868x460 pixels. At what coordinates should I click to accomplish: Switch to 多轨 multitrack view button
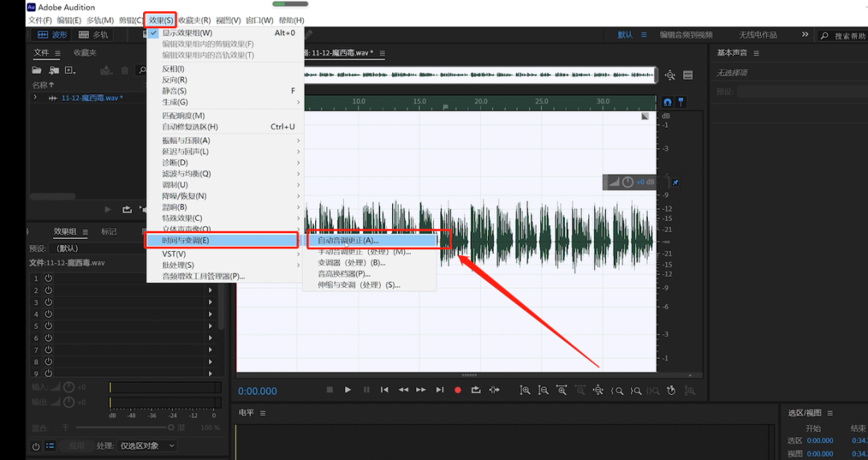point(93,35)
